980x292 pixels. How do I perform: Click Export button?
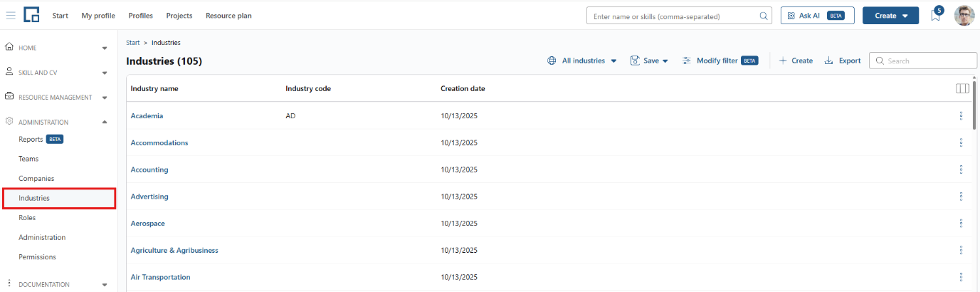(x=843, y=61)
